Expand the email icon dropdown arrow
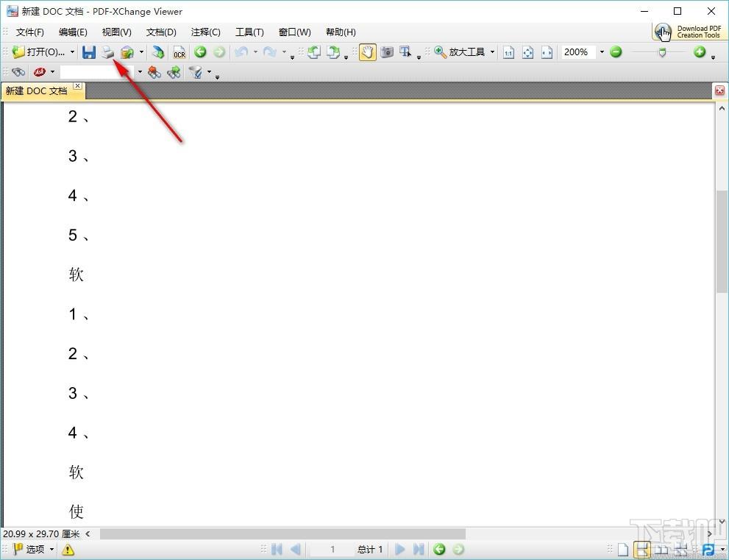This screenshot has height=560, width=729. tap(141, 52)
